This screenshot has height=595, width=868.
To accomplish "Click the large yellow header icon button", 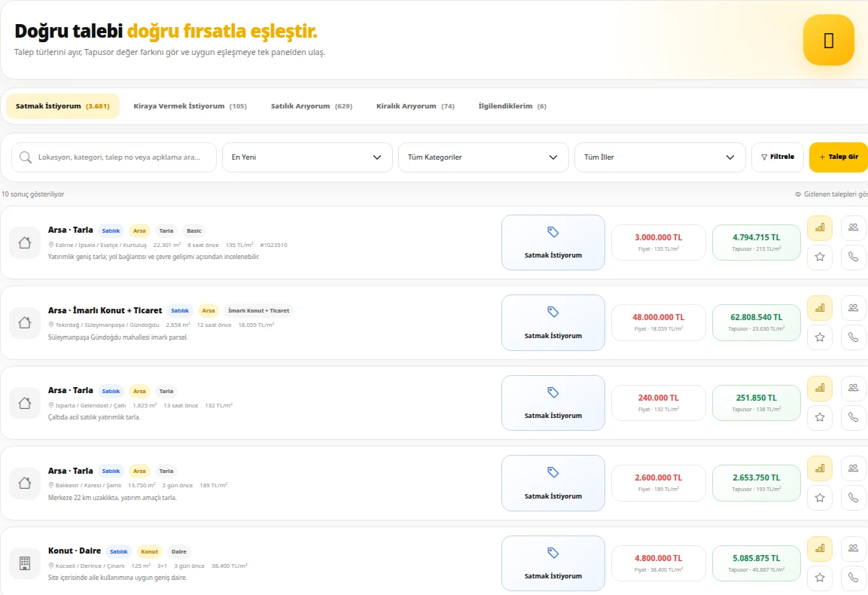I will pyautogui.click(x=829, y=40).
